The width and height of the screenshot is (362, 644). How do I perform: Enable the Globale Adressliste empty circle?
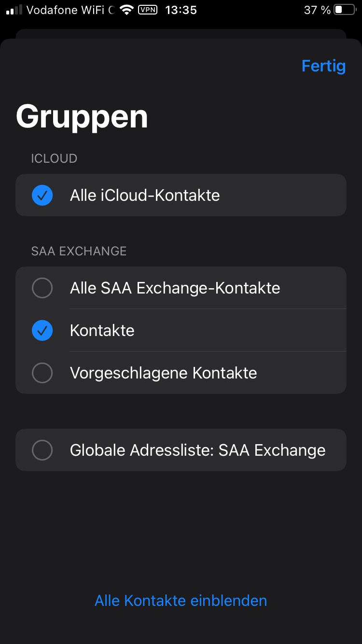(x=42, y=450)
